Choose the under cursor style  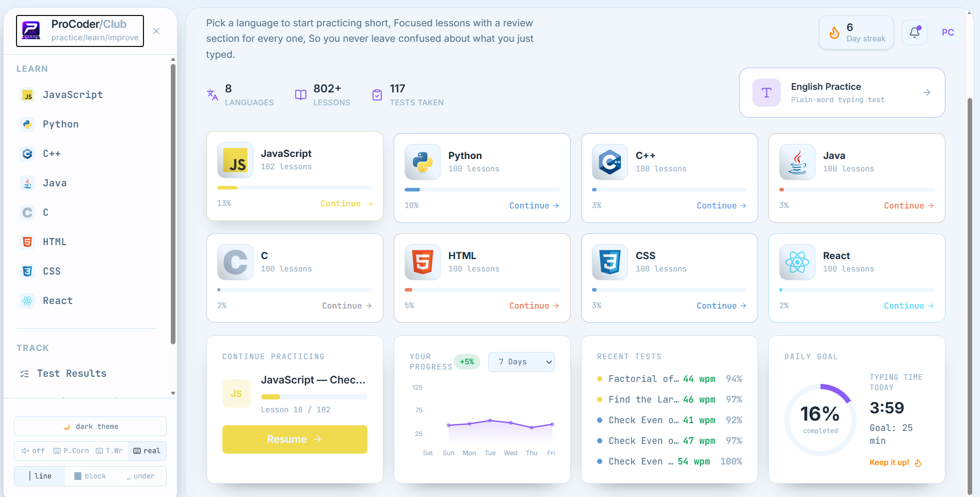coord(140,476)
